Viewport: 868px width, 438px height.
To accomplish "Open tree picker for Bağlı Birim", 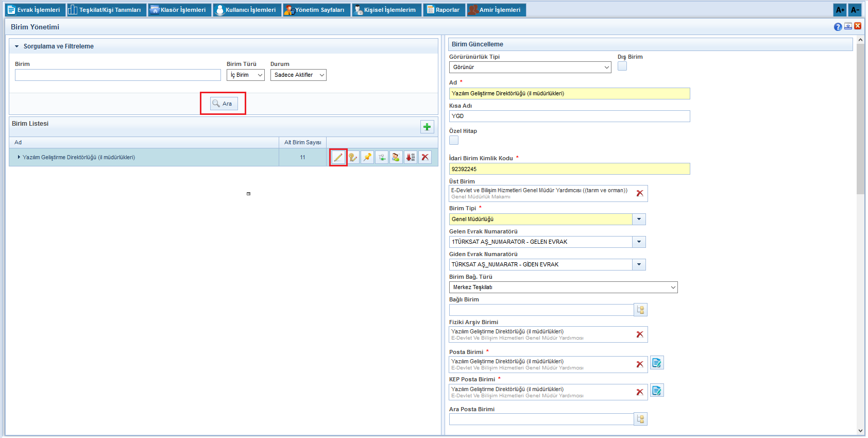I will click(x=640, y=310).
